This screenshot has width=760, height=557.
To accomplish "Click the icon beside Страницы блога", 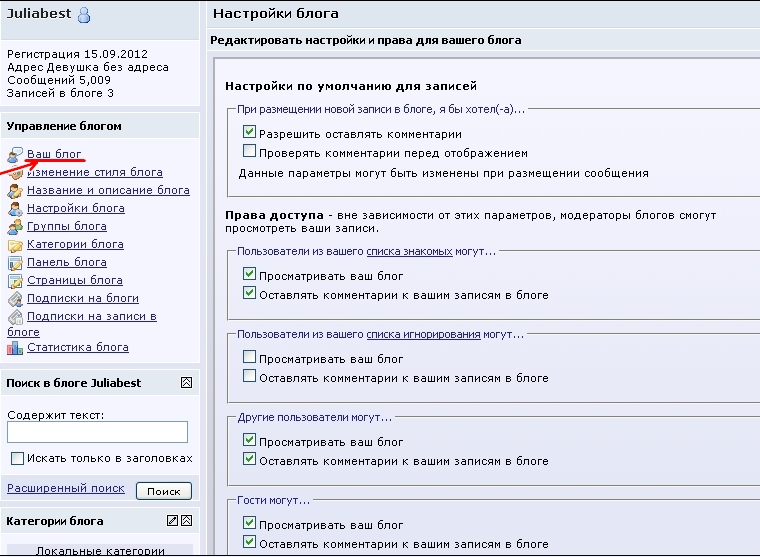I will tap(15, 281).
